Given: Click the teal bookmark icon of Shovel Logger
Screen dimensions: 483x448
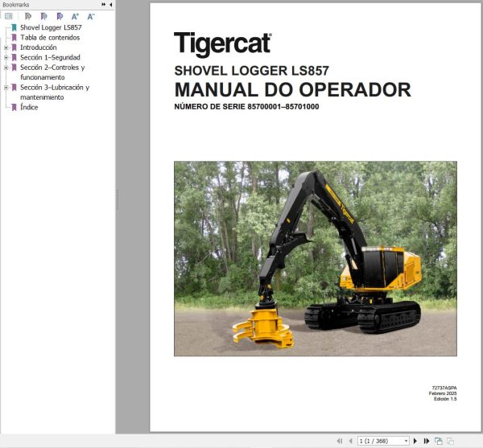Looking at the screenshot, I should [x=14, y=27].
